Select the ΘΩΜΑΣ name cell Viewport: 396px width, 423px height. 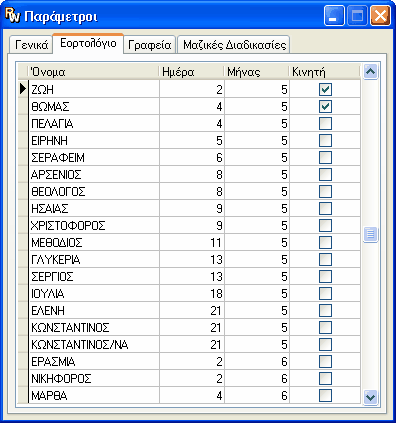point(94,106)
